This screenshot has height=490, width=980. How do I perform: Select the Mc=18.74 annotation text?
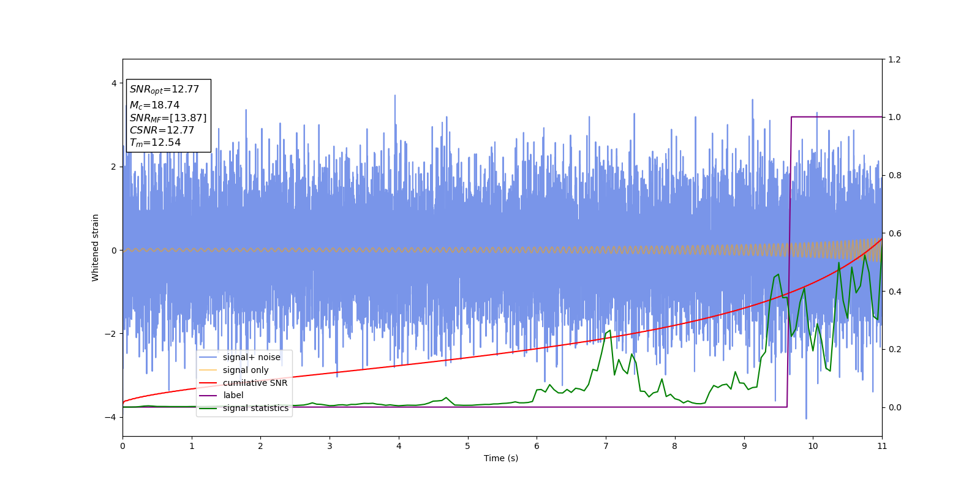[x=154, y=105]
